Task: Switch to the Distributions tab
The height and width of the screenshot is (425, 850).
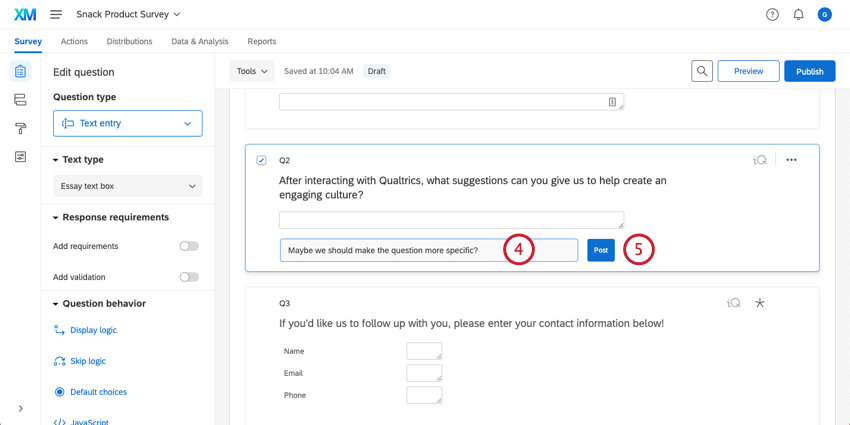Action: (129, 42)
